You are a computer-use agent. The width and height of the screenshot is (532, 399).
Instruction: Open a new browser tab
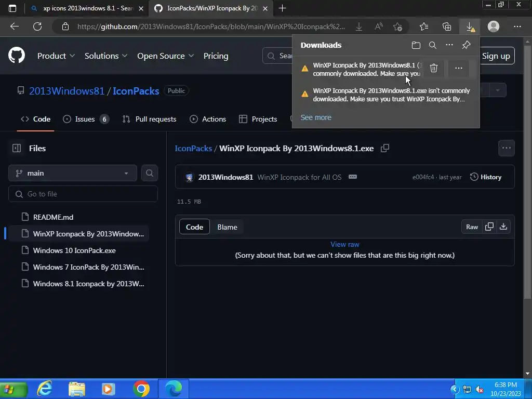click(x=282, y=8)
